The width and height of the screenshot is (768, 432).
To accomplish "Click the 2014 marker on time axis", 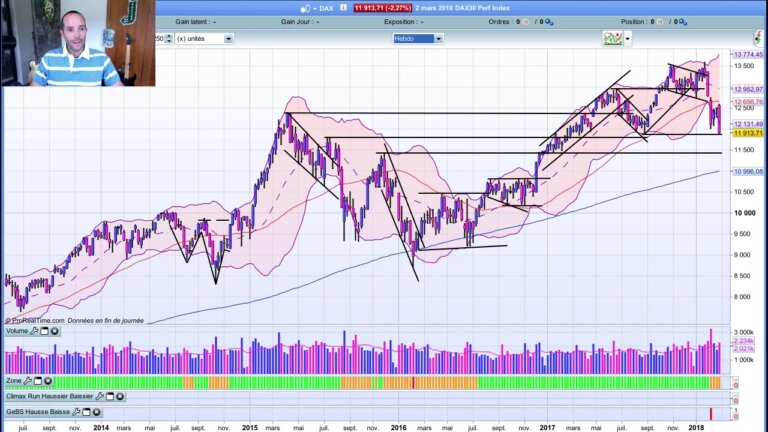I will point(101,426).
